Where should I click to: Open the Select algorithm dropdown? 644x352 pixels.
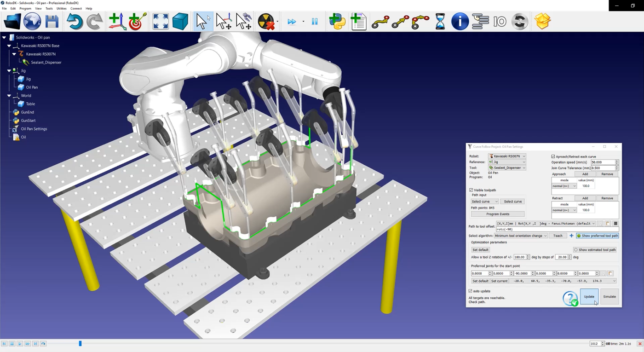tap(521, 236)
